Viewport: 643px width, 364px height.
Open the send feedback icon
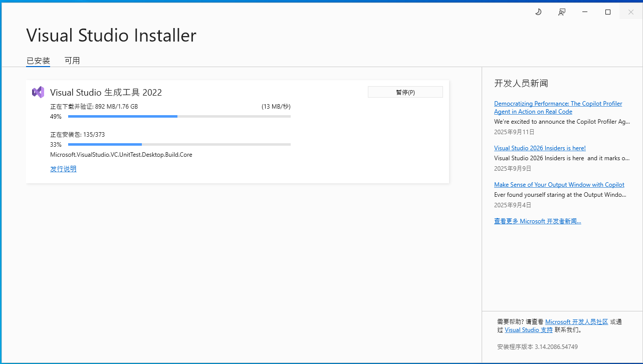[562, 12]
